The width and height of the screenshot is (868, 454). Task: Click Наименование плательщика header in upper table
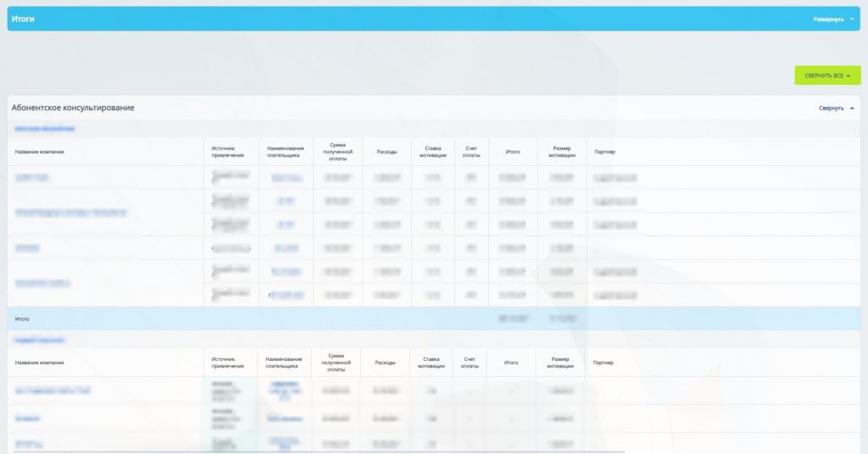(285, 152)
